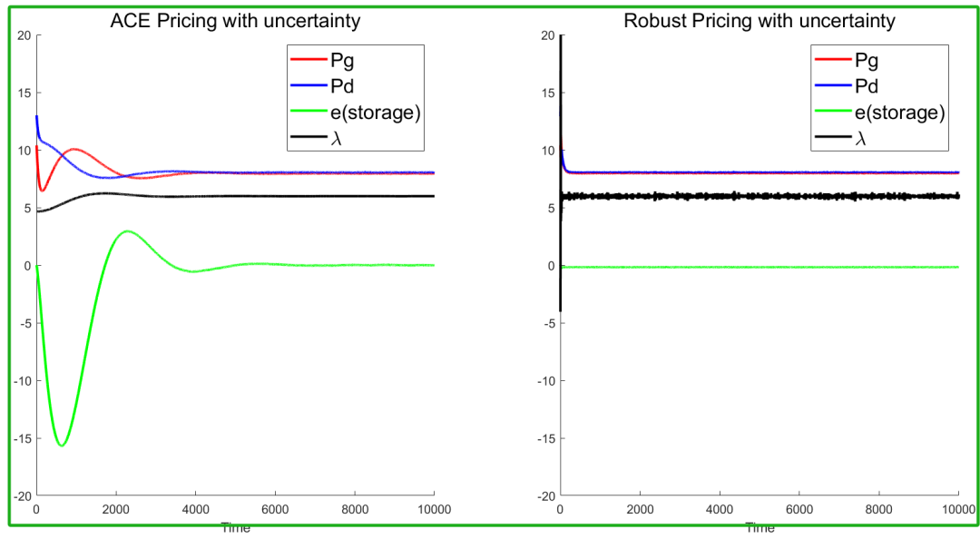Click the flat green storage line in Robust plot
980x539 pixels.
tap(759, 267)
